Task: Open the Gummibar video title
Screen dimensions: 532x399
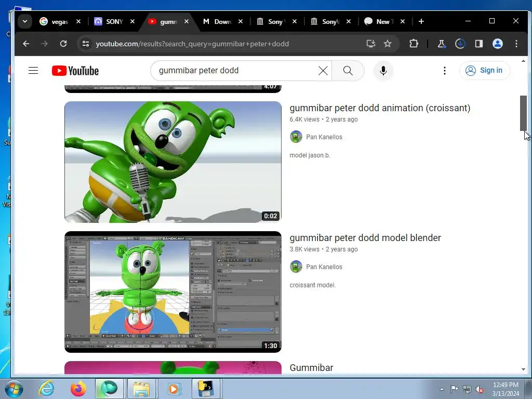Action: pyautogui.click(x=311, y=368)
